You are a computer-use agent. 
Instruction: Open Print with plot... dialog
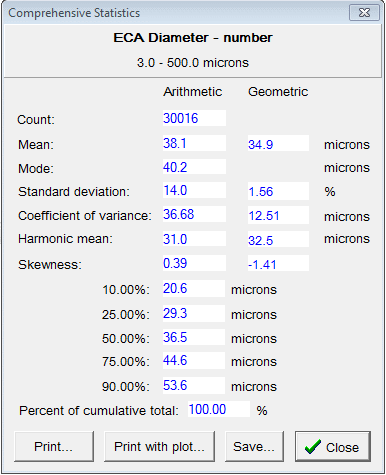click(x=159, y=446)
